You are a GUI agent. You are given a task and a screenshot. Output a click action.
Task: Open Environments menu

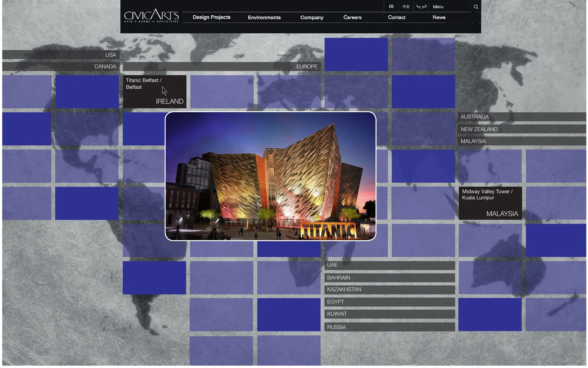click(264, 17)
